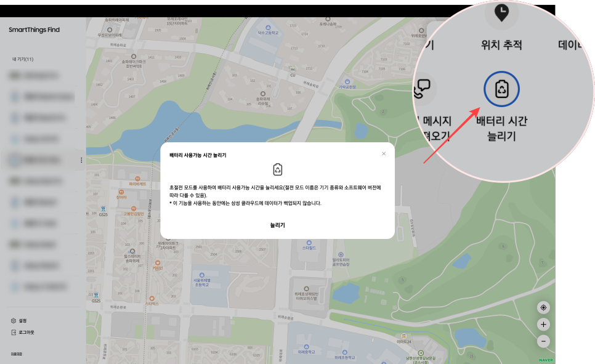595x364 pixels.
Task: Select the 우성곤보아위례 map marker
Action: (x=110, y=30)
